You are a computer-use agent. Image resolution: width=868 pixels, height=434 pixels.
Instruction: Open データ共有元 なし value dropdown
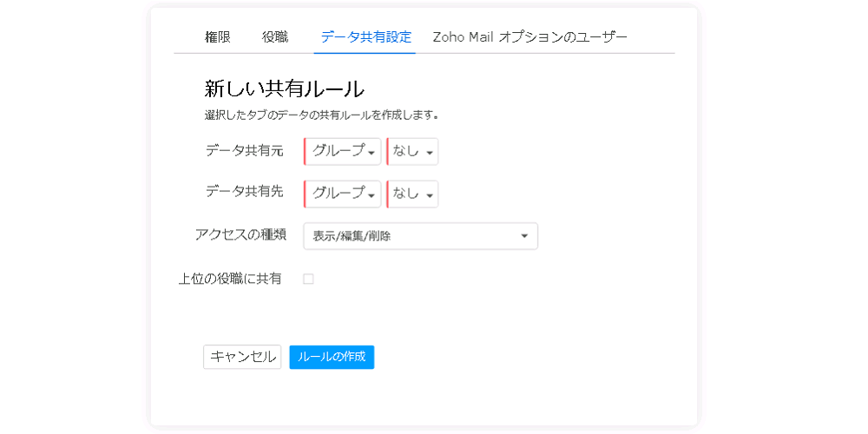[x=412, y=152]
